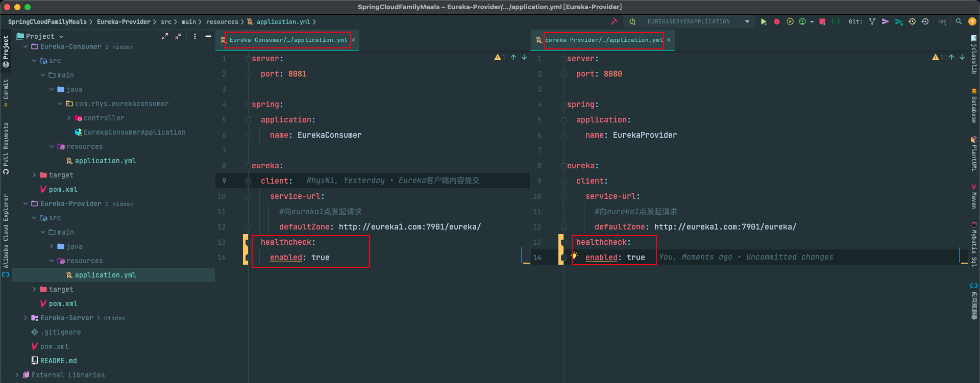
Task: Click port value 8081 in consumer editor
Action: click(298, 74)
